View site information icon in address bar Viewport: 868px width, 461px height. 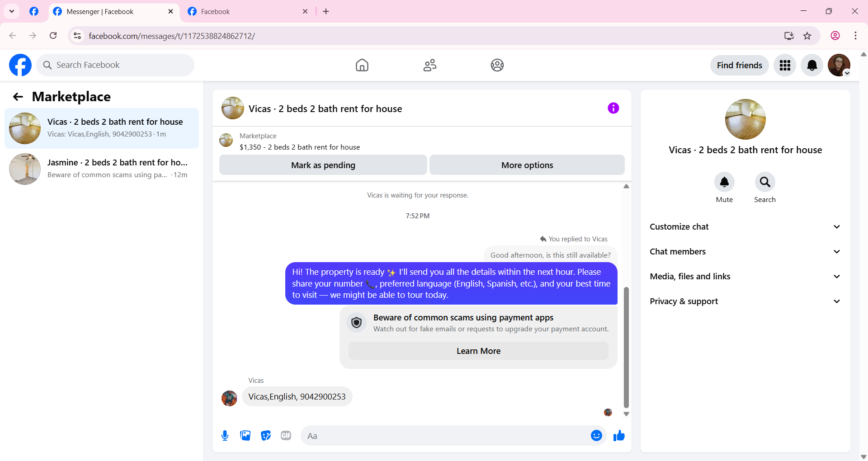(x=77, y=36)
